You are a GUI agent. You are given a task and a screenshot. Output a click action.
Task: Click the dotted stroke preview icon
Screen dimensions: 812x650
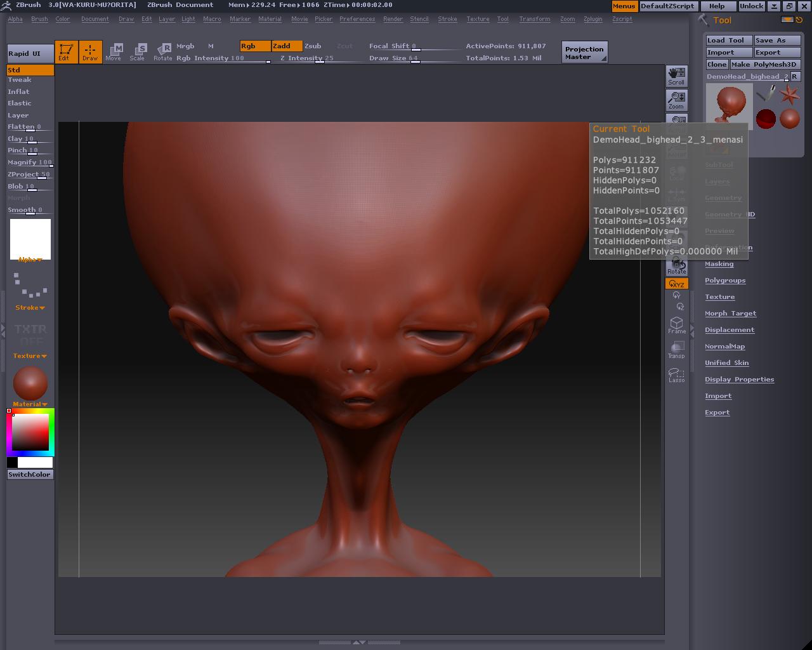tap(30, 284)
